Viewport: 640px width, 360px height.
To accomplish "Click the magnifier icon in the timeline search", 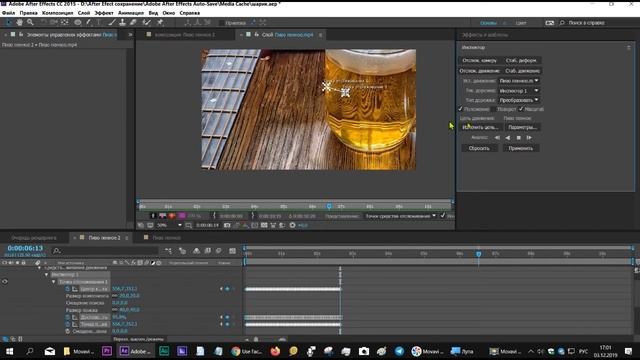I will 57,251.
